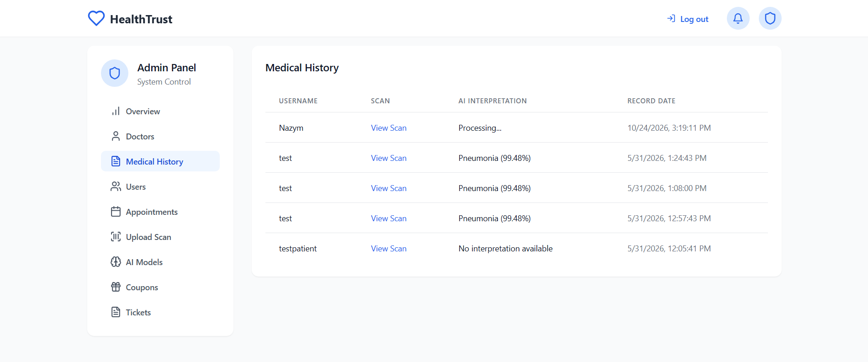Click the Coupons gift icon
The height and width of the screenshot is (362, 868).
click(116, 287)
